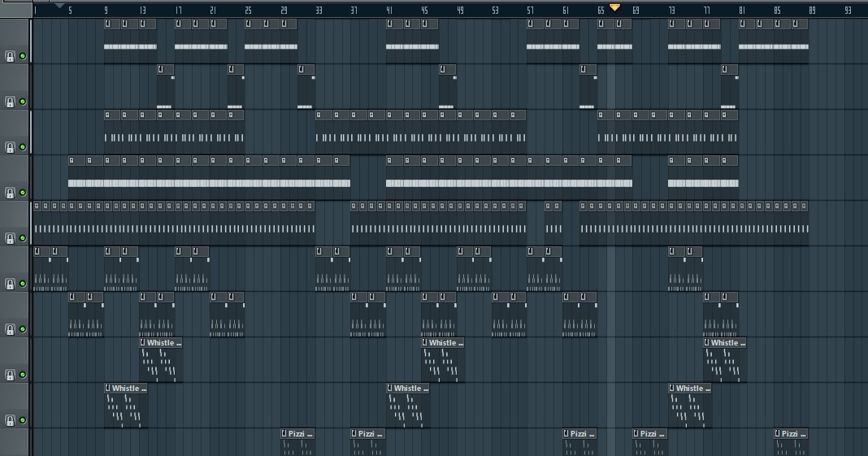Click bar 41 on the timeline ruler
This screenshot has width=868, height=456.
389,11
